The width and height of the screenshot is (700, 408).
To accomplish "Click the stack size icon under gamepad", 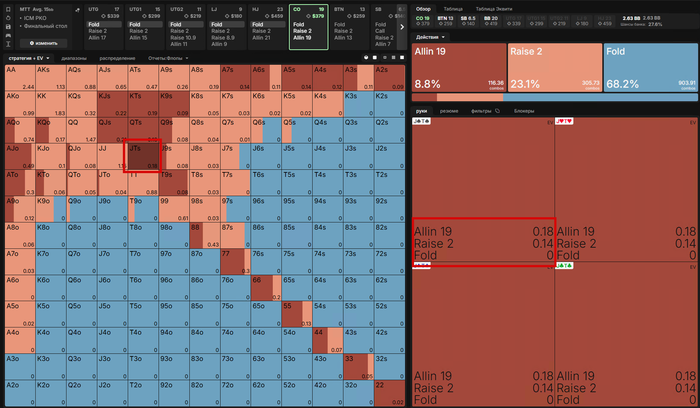I will coord(8,44).
